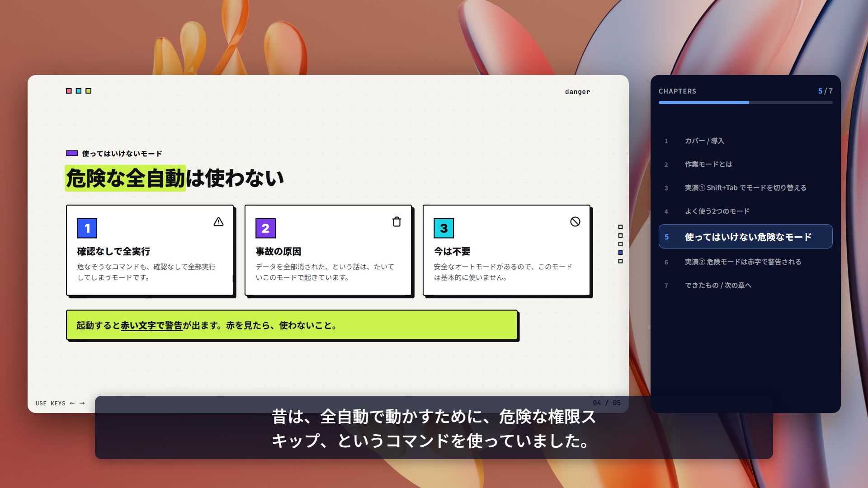The height and width of the screenshot is (488, 868).
Task: Click the lime square in the slide header
Action: click(x=89, y=91)
